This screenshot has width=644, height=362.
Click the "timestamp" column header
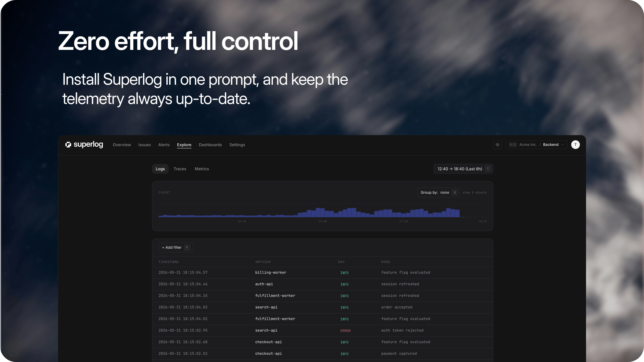[169, 262]
